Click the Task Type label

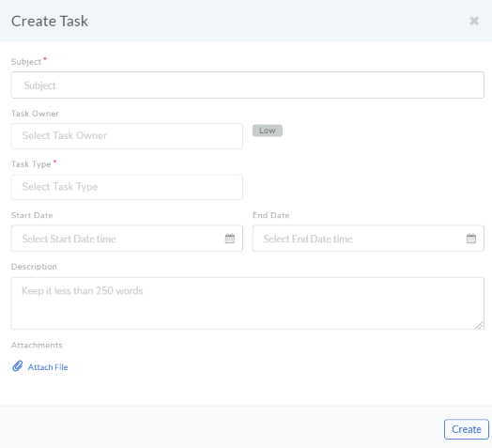click(x=31, y=164)
